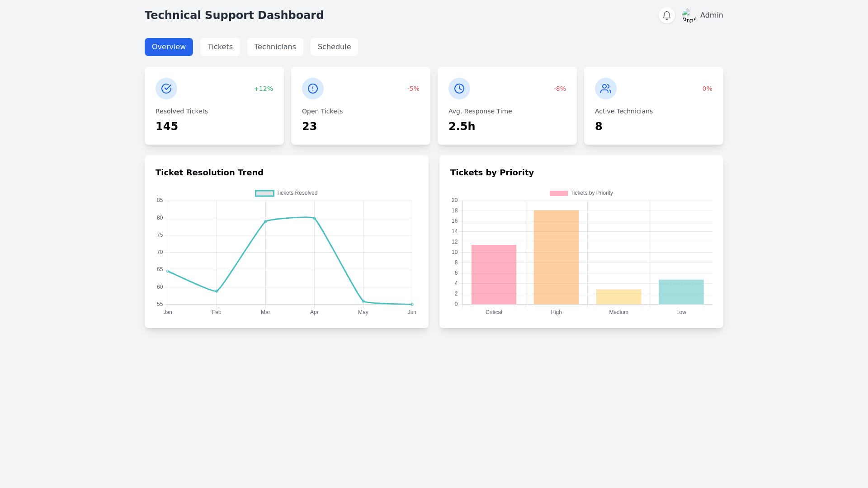Image resolution: width=868 pixels, height=488 pixels.
Task: Toggle the Tickets Resolved legend entry
Action: click(x=297, y=193)
